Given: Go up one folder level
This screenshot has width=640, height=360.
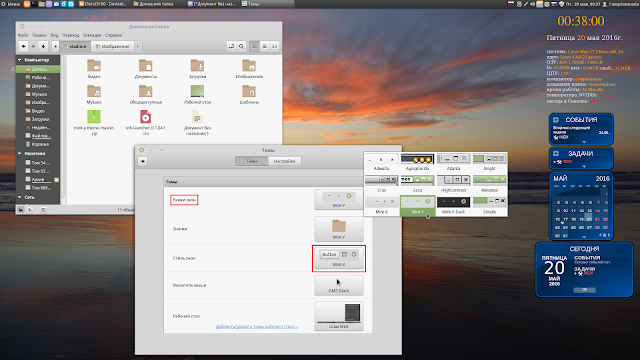Looking at the screenshot, I should (43, 47).
